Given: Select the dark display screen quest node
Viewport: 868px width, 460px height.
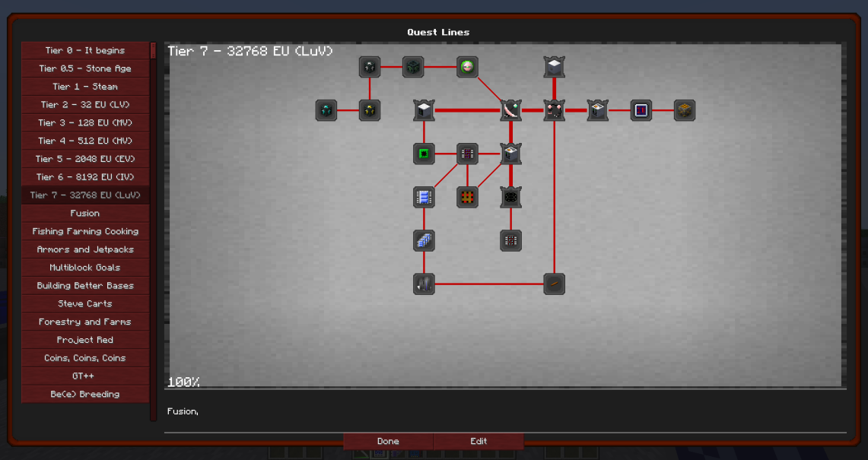Looking at the screenshot, I should click(640, 110).
